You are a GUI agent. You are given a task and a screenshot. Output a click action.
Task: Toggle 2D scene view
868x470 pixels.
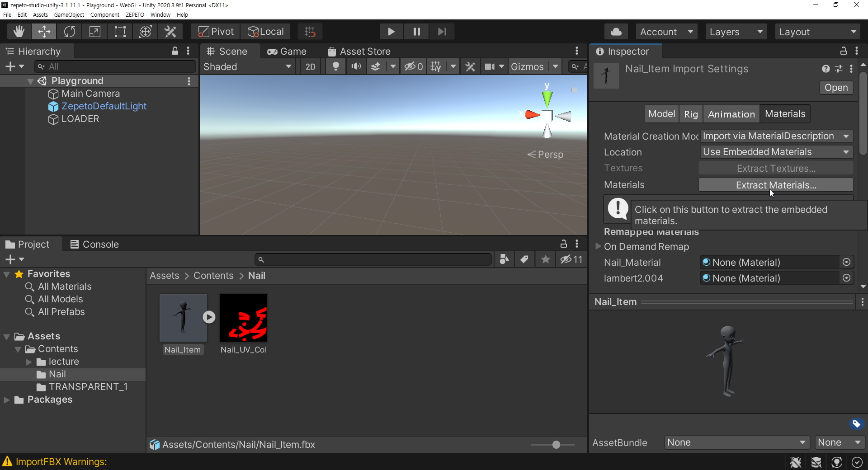[x=311, y=67]
